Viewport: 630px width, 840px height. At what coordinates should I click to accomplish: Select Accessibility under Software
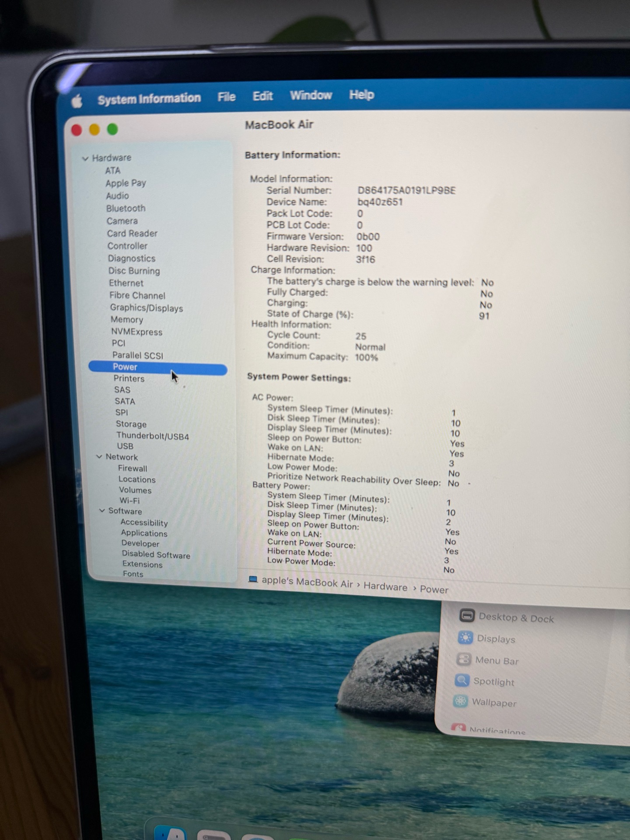click(143, 523)
